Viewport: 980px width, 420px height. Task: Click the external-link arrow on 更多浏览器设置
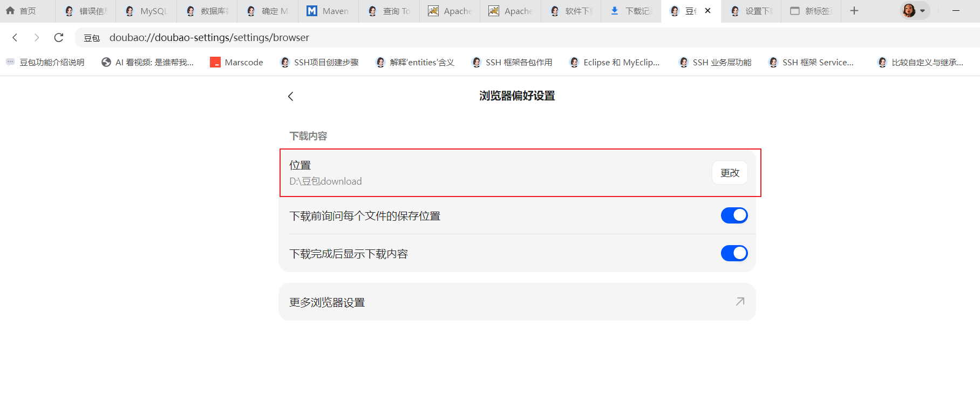point(740,301)
